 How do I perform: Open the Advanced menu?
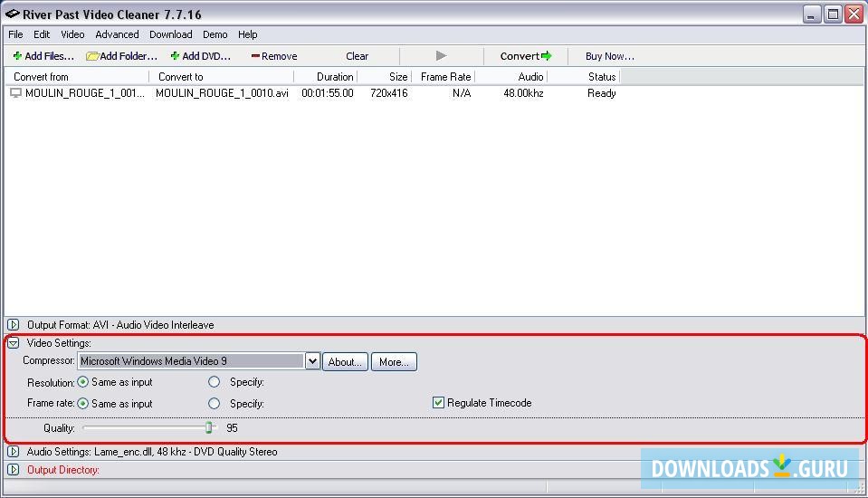click(x=117, y=34)
